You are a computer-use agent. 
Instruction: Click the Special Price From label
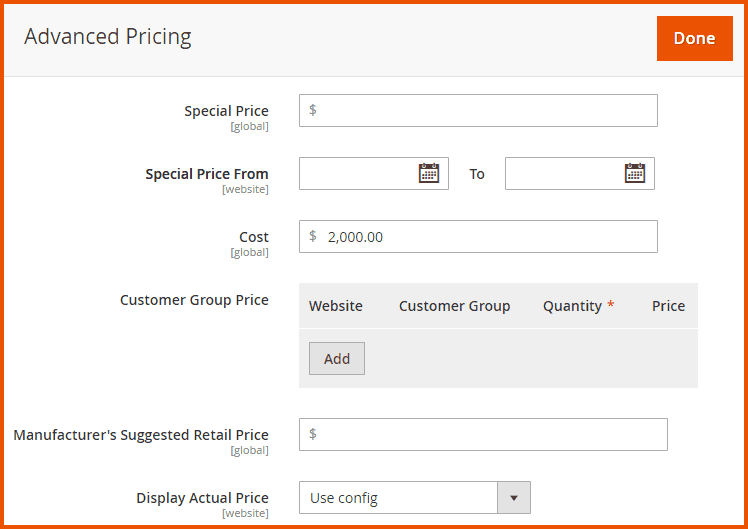pos(207,174)
